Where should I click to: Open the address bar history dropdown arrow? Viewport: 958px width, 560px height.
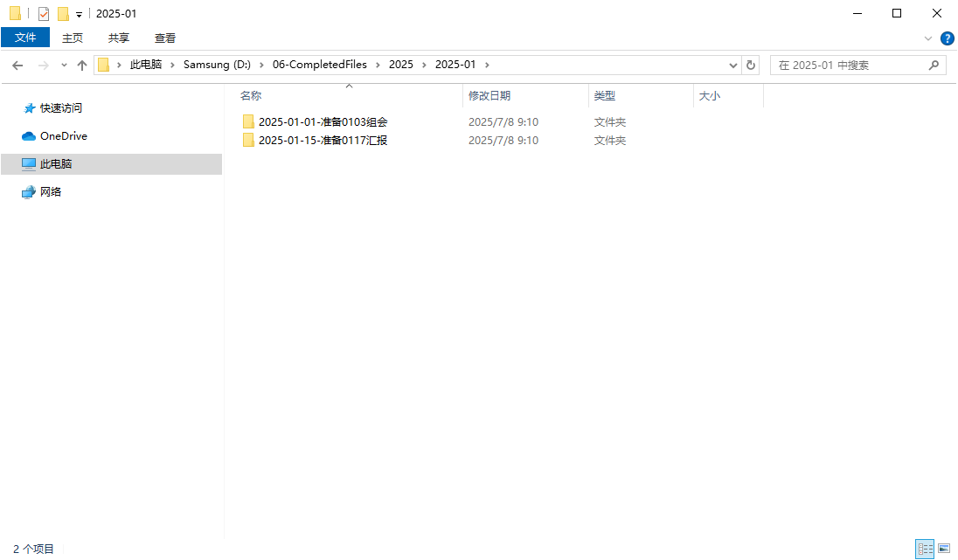[733, 64]
